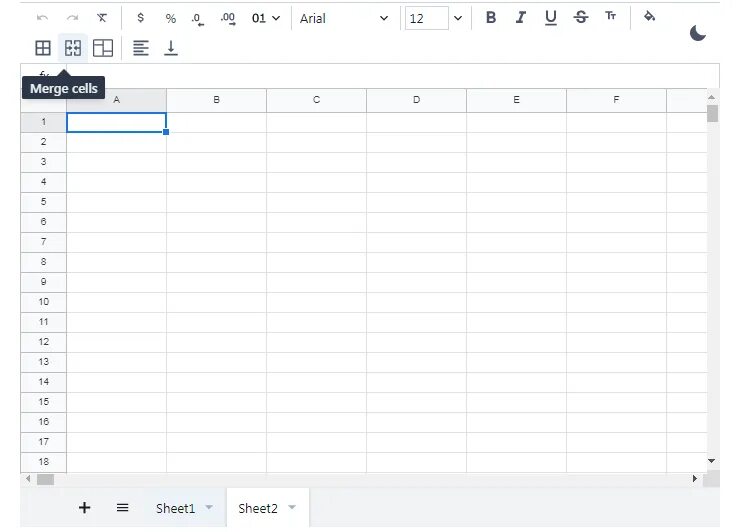Viewport: 736px width, 532px height.
Task: Click vertical scrollbar down arrow
Action: (712, 461)
